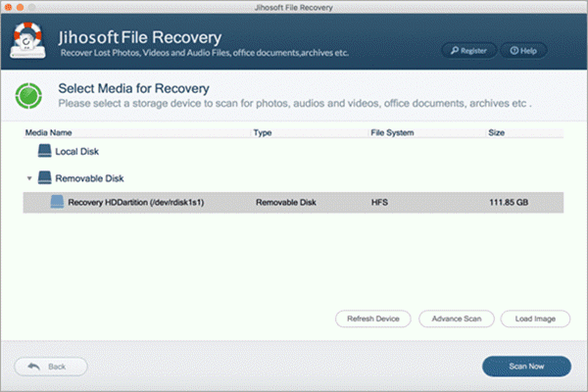The image size is (588, 392).
Task: Select the Local Disk entry
Action: coord(76,152)
